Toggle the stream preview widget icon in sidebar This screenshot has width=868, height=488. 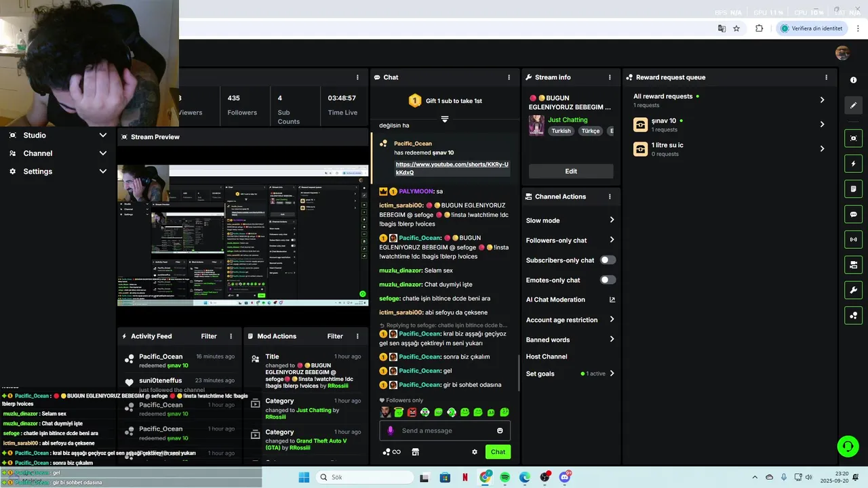pos(853,138)
